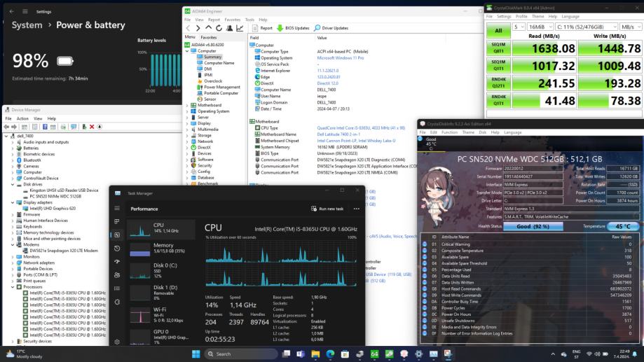
Task: Open Details icon in Task Manager sidebar
Action: (x=117, y=288)
